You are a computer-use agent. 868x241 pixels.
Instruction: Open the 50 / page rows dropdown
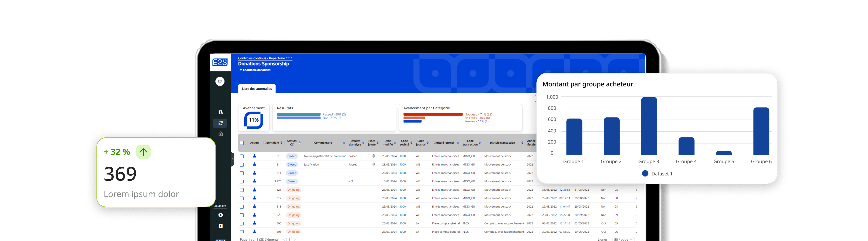623,239
